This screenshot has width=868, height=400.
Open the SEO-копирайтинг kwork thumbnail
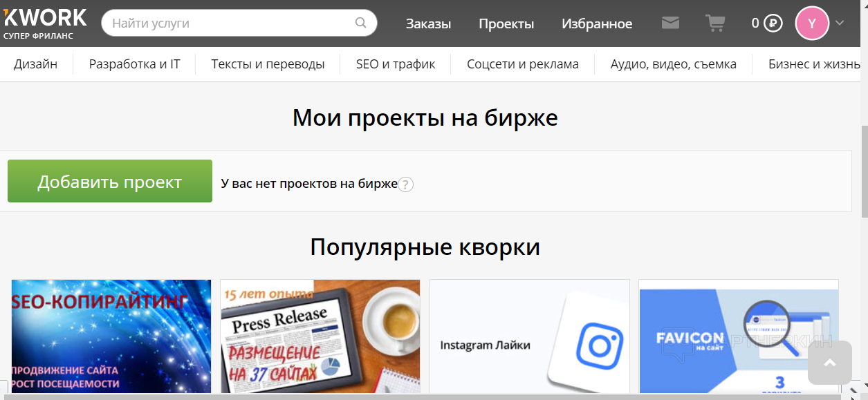pyautogui.click(x=111, y=336)
